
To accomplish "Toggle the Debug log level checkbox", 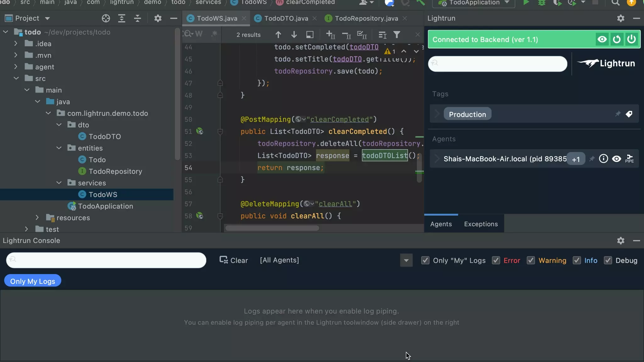I will (608, 261).
